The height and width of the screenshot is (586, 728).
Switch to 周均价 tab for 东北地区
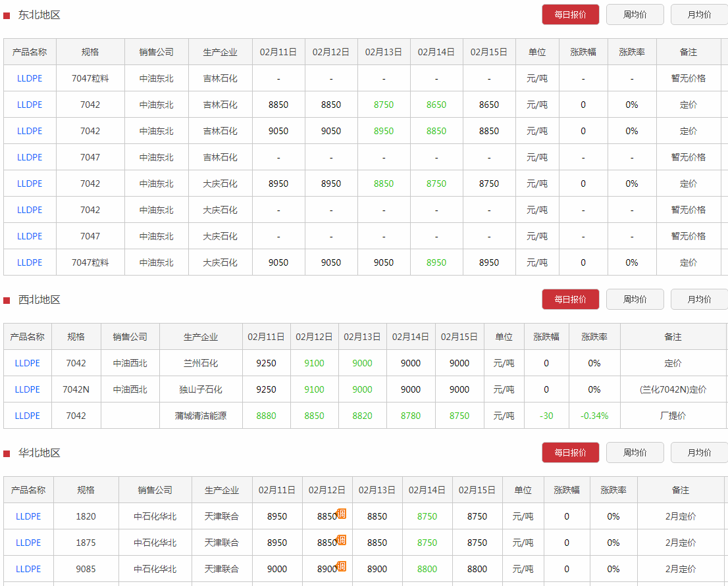point(635,15)
